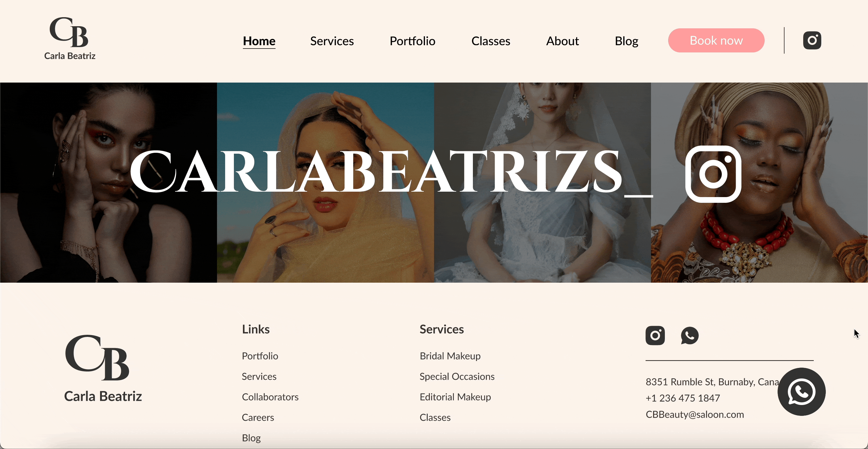868x449 pixels.
Task: Open the footer Instagram icon
Action: 655,335
